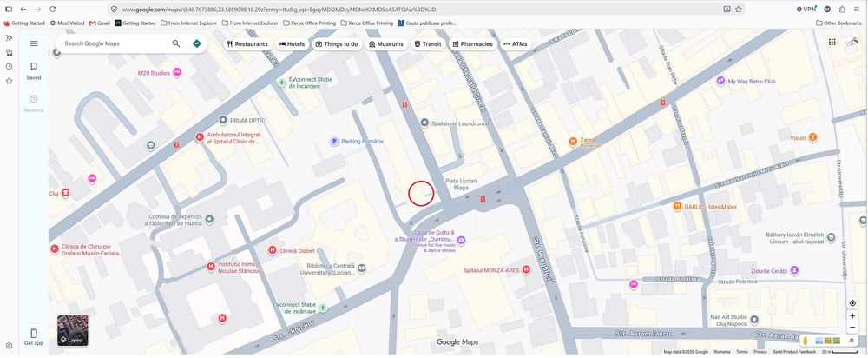
Task: Open the Other Bookmarks folder
Action: (838, 23)
